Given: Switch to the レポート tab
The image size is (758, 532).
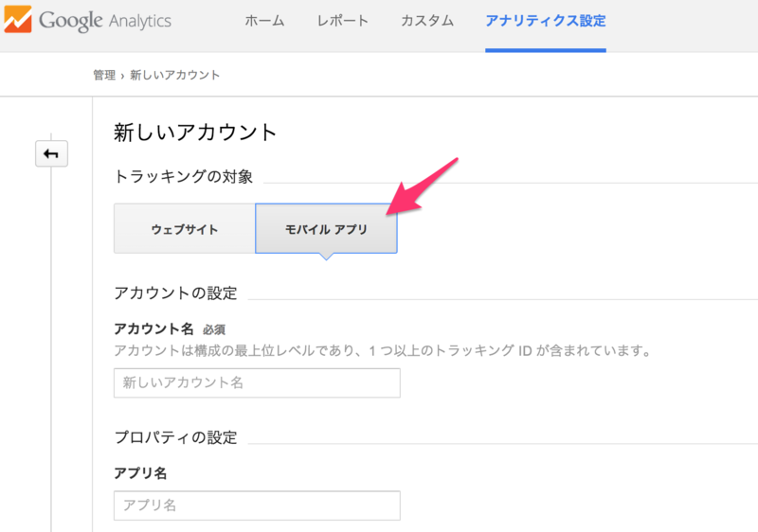Looking at the screenshot, I should pyautogui.click(x=343, y=21).
